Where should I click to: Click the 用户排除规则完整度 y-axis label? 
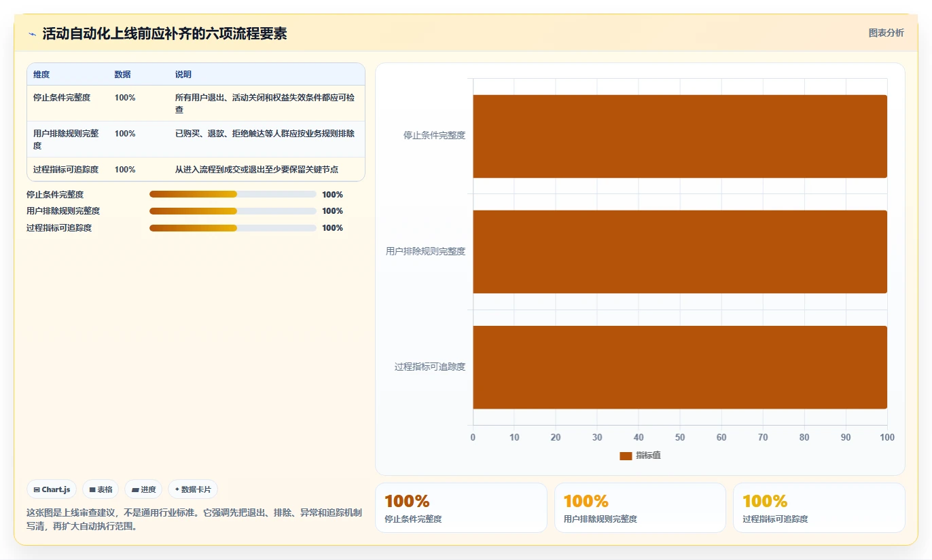(x=426, y=251)
